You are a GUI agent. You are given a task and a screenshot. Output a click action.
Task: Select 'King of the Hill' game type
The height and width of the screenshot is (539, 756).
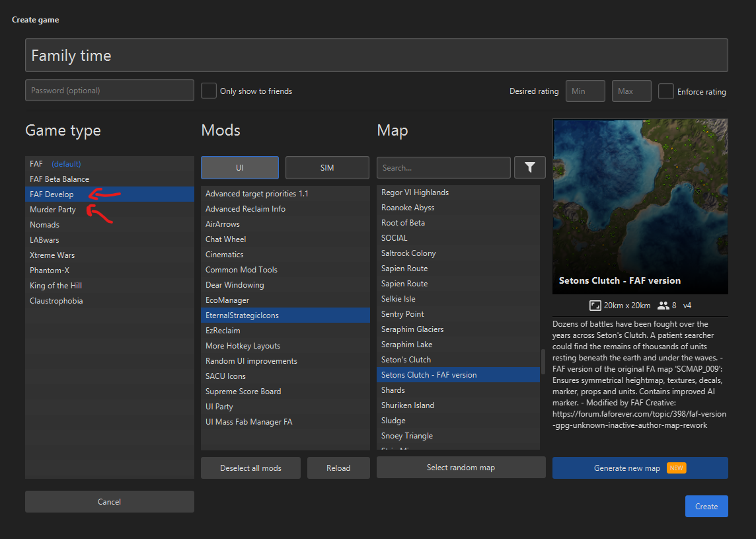pyautogui.click(x=110, y=285)
